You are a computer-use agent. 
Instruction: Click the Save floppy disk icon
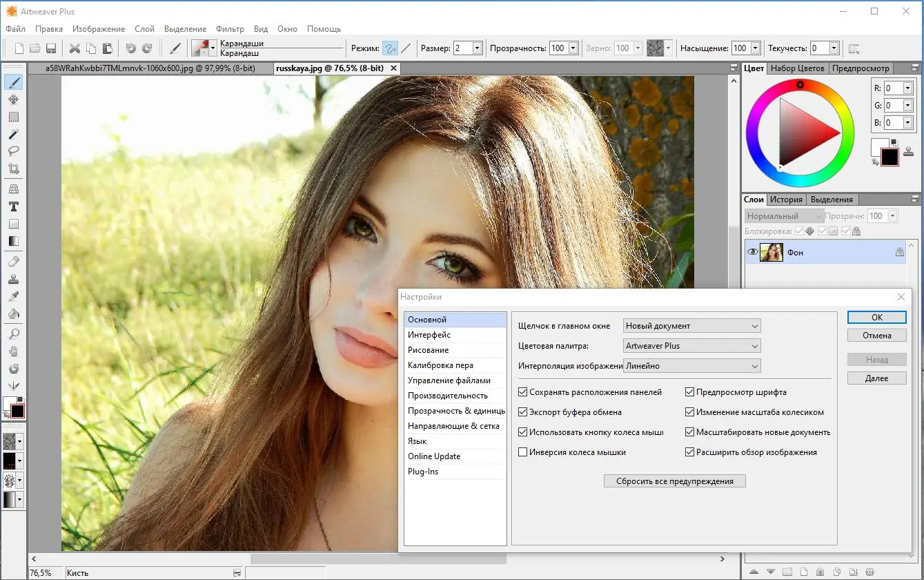click(x=51, y=48)
